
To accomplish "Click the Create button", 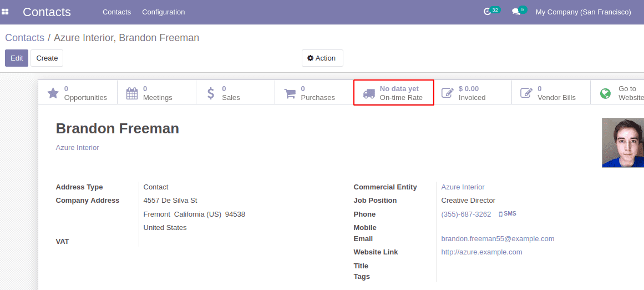I will 47,58.
